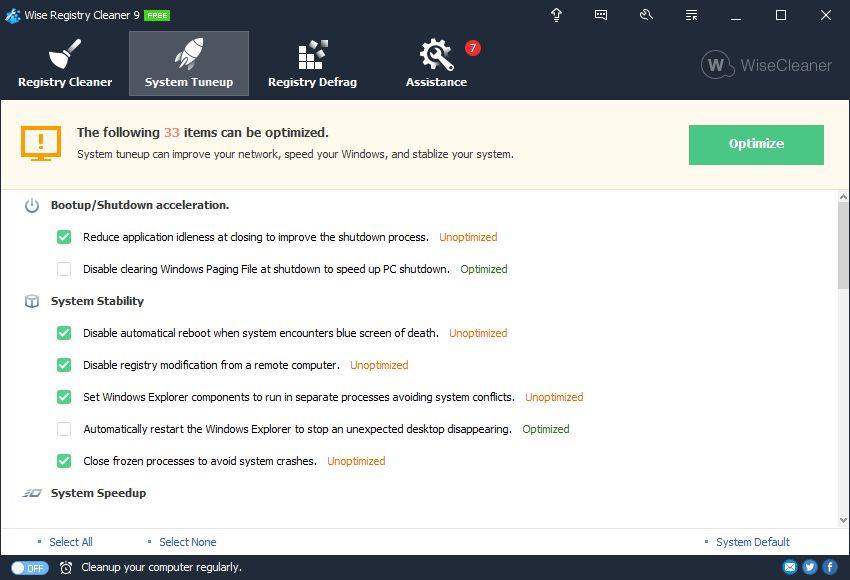850x580 pixels.
Task: Switch to the Registry Defrag tab
Action: coord(312,64)
